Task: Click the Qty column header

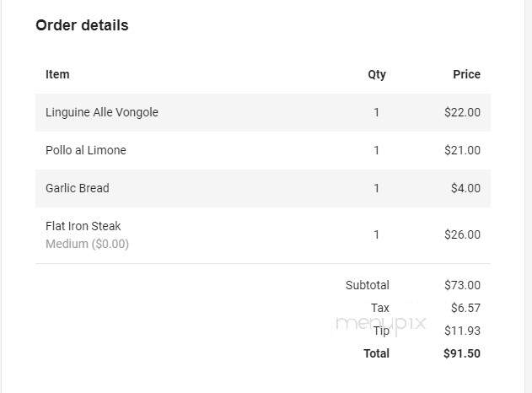Action: (x=377, y=74)
